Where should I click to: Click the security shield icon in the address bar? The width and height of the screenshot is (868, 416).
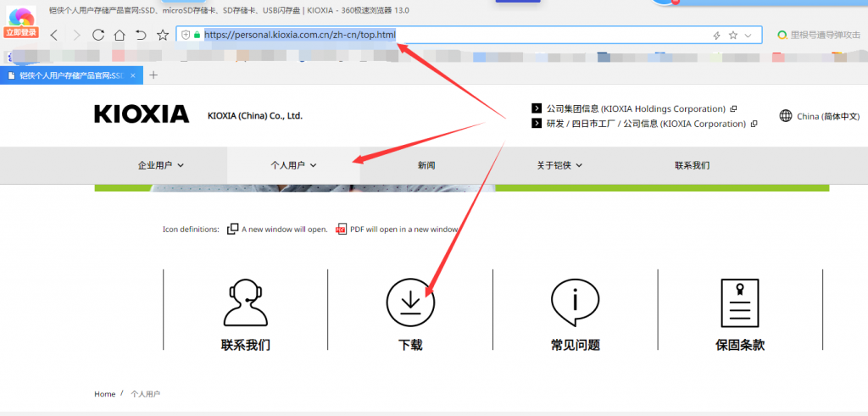[186, 35]
